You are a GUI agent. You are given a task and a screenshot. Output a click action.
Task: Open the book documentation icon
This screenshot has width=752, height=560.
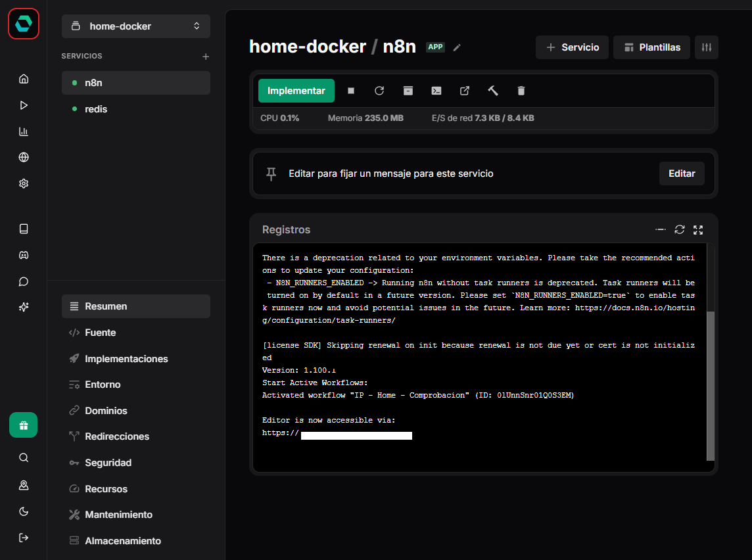(x=24, y=229)
